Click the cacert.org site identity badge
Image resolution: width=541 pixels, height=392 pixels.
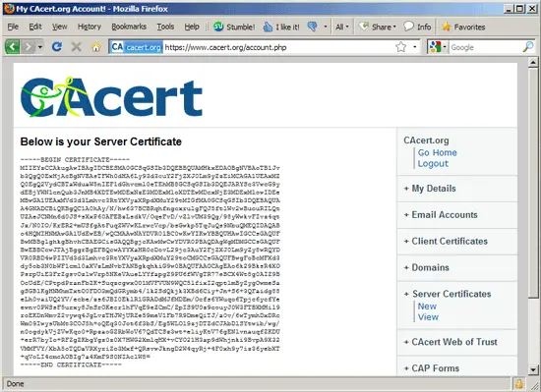tap(137, 47)
